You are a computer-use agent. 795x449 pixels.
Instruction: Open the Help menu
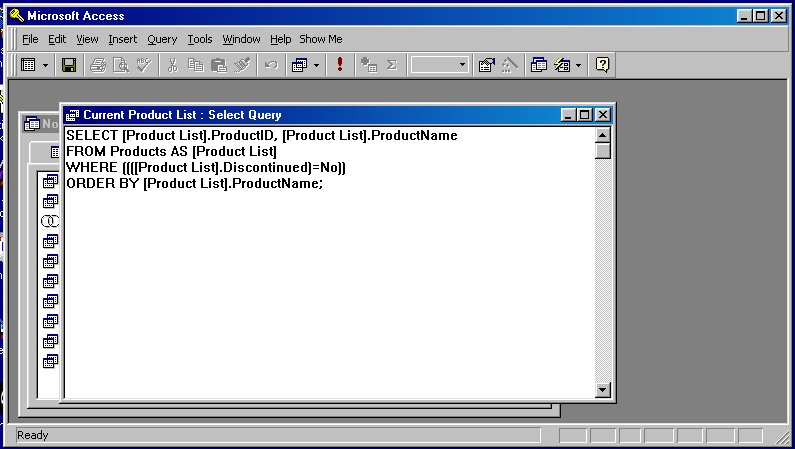tap(280, 39)
